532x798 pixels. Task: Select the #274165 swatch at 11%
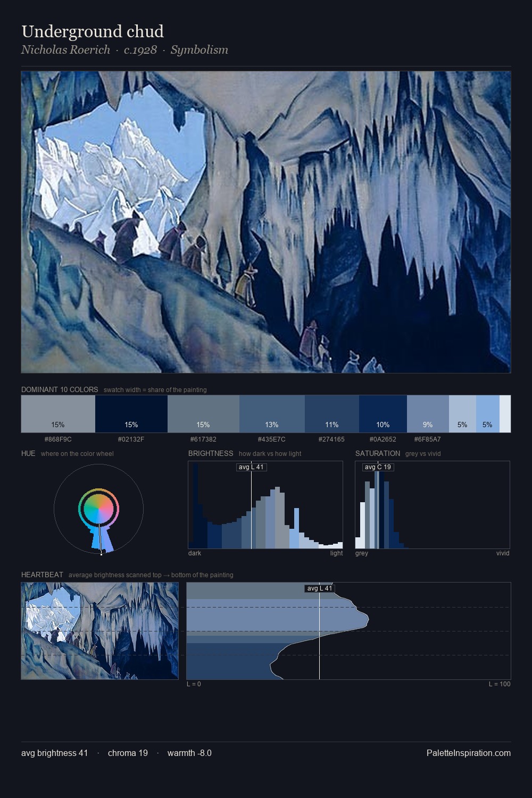(332, 414)
